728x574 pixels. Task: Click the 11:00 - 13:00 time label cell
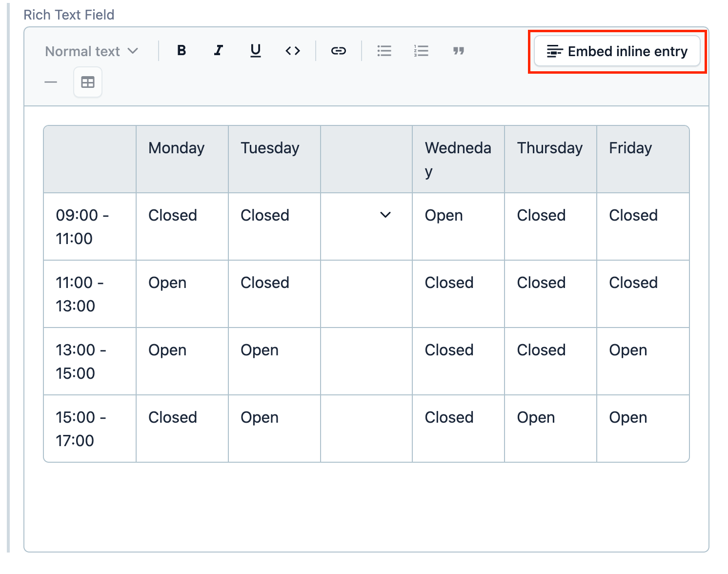pos(89,293)
